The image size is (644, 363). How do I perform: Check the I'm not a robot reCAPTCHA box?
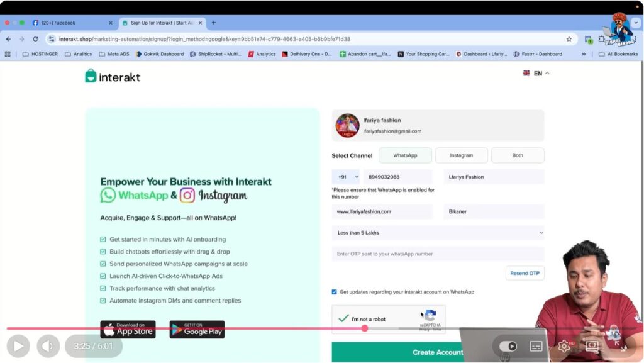(345, 318)
